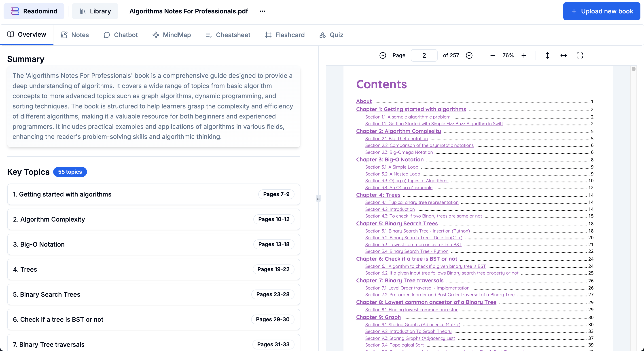Click the previous page arrow icon
Screen dimensions: 644x351
pos(383,55)
